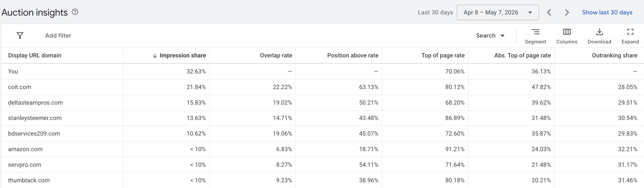Sort by Impression share column
Viewport: 644px width, 188px height.
click(x=179, y=56)
